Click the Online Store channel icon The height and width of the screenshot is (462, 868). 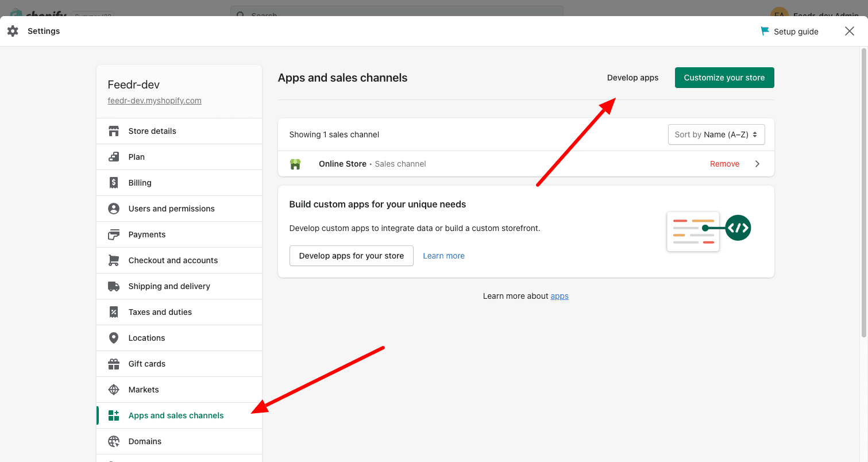tap(295, 164)
